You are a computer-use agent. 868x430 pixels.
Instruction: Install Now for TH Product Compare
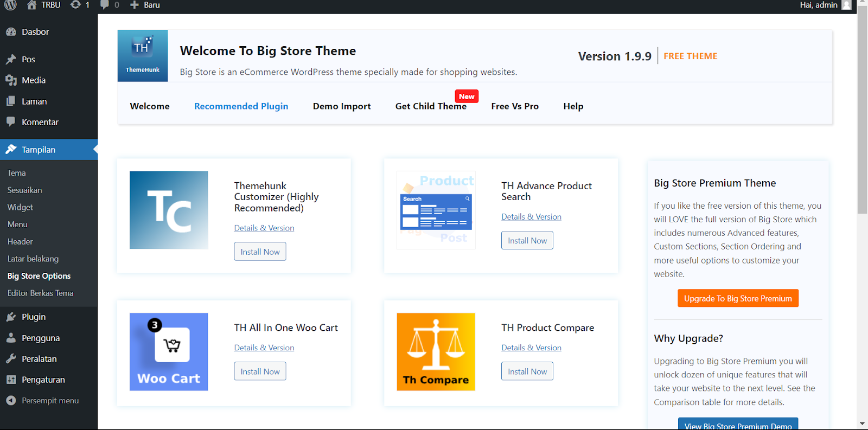pos(527,371)
